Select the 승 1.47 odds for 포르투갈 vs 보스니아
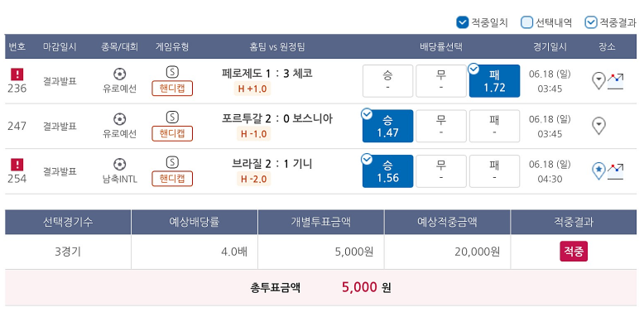The width and height of the screenshot is (644, 331). tap(387, 126)
